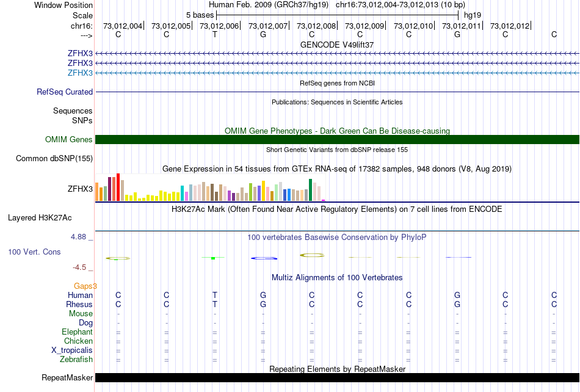Click the RefSeq genes from NCBI title
The image size is (580, 392).
pyautogui.click(x=337, y=83)
